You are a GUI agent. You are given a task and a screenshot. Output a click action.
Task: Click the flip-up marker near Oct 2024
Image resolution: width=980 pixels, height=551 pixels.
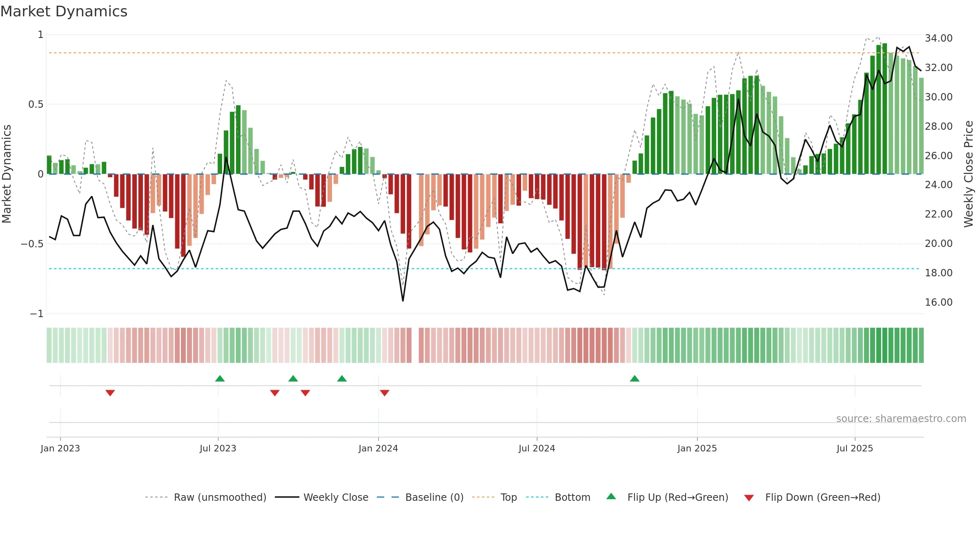tap(635, 378)
